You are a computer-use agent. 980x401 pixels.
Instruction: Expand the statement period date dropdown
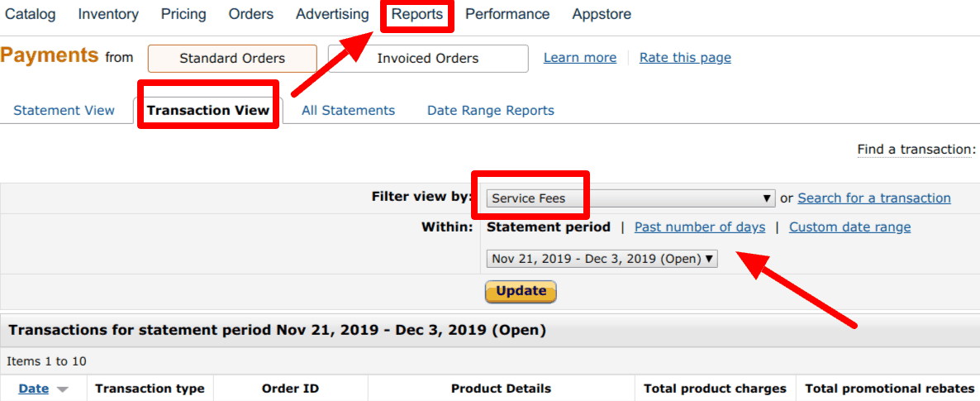click(602, 259)
